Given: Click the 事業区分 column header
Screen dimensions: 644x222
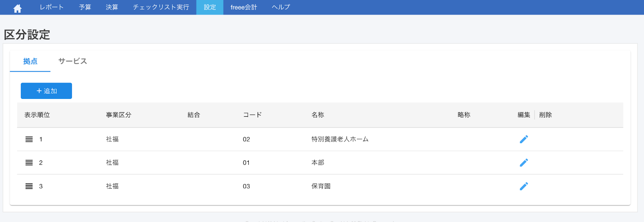Looking at the screenshot, I should (x=119, y=115).
